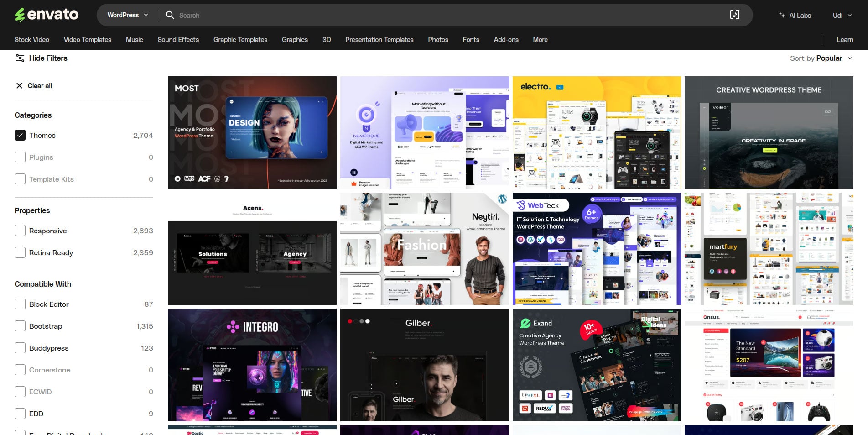This screenshot has height=435, width=868.
Task: Click the Bootstrap count 1,315
Action: 145,326
